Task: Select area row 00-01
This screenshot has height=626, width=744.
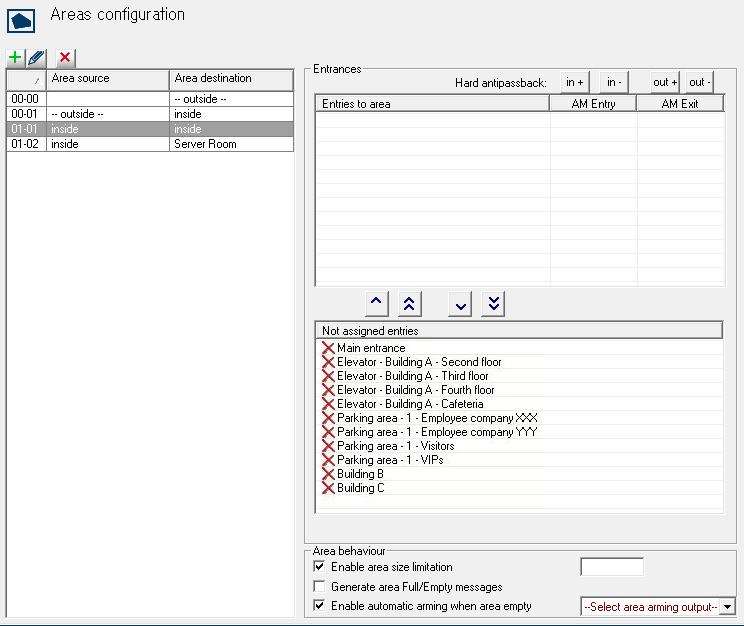Action: pos(150,114)
